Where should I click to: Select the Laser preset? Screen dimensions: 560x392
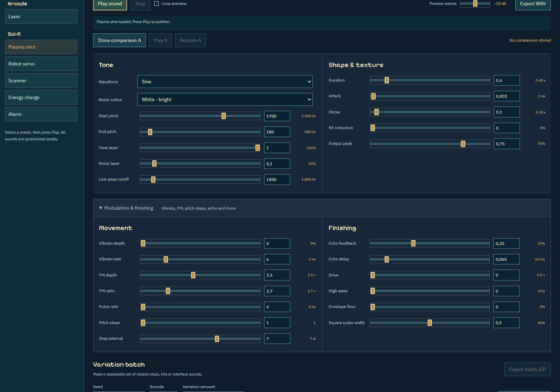pos(41,16)
